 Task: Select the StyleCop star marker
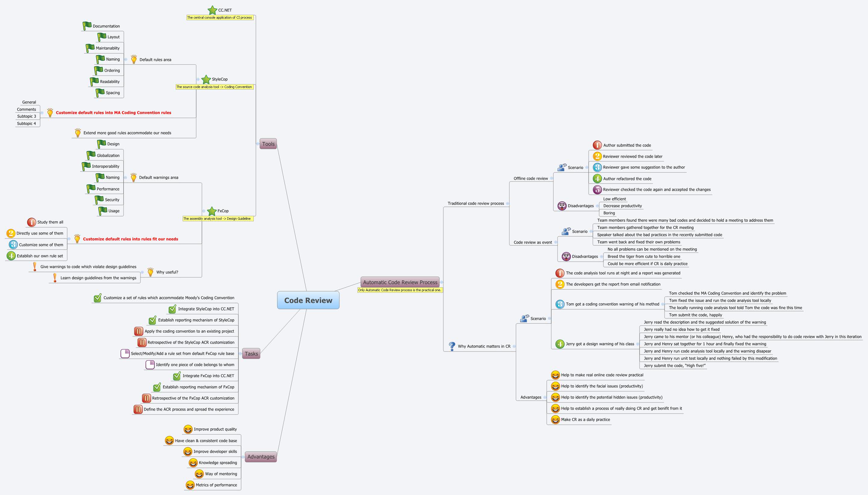[207, 79]
